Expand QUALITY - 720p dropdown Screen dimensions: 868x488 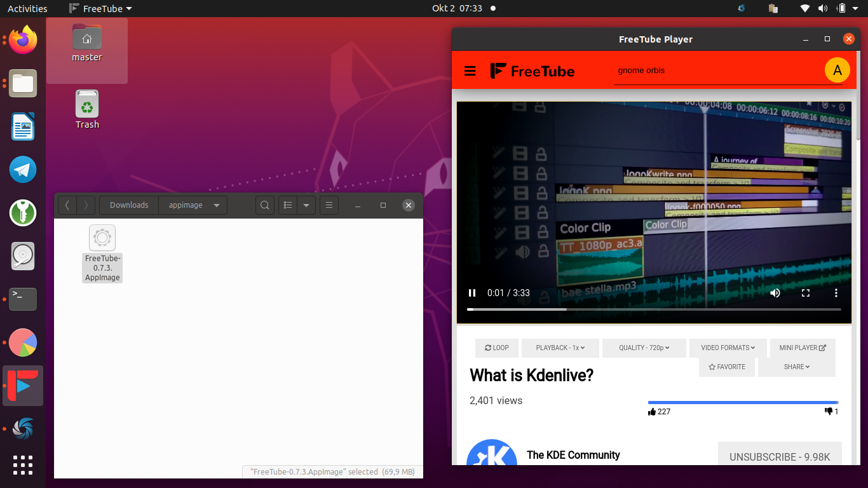pos(644,348)
